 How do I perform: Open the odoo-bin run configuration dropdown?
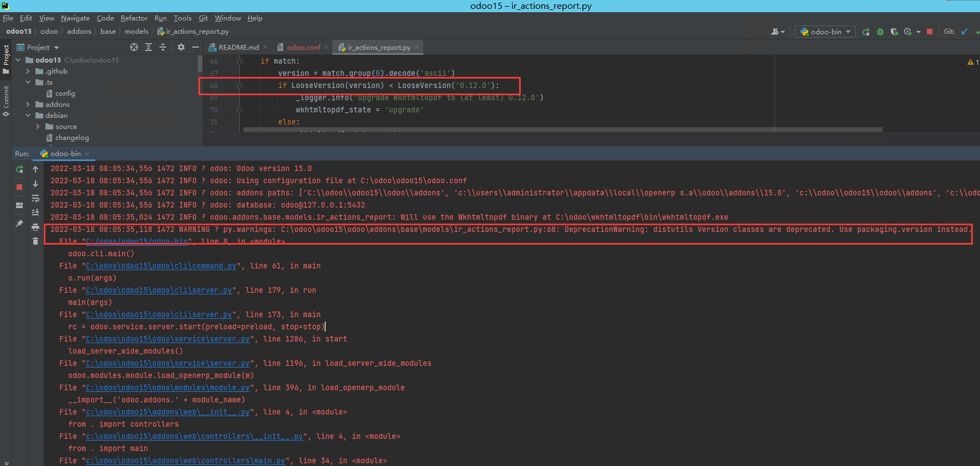click(825, 32)
